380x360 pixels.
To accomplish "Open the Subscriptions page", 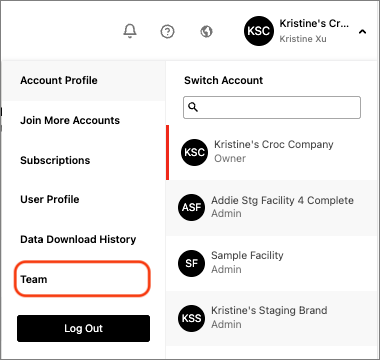I will pyautogui.click(x=83, y=160).
